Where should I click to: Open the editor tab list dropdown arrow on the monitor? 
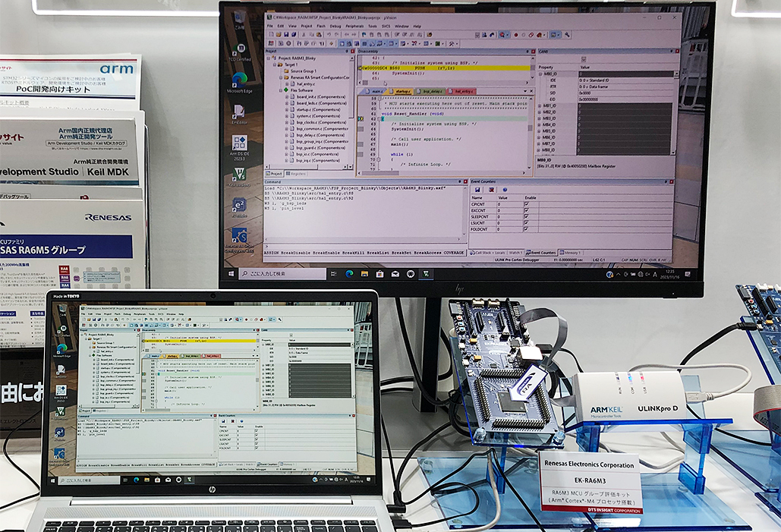pyautogui.click(x=525, y=91)
